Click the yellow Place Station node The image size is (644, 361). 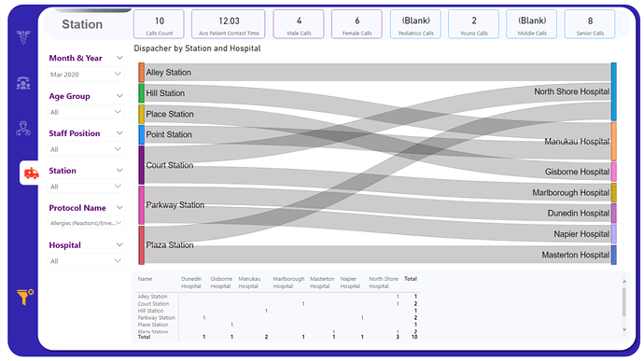click(x=141, y=114)
